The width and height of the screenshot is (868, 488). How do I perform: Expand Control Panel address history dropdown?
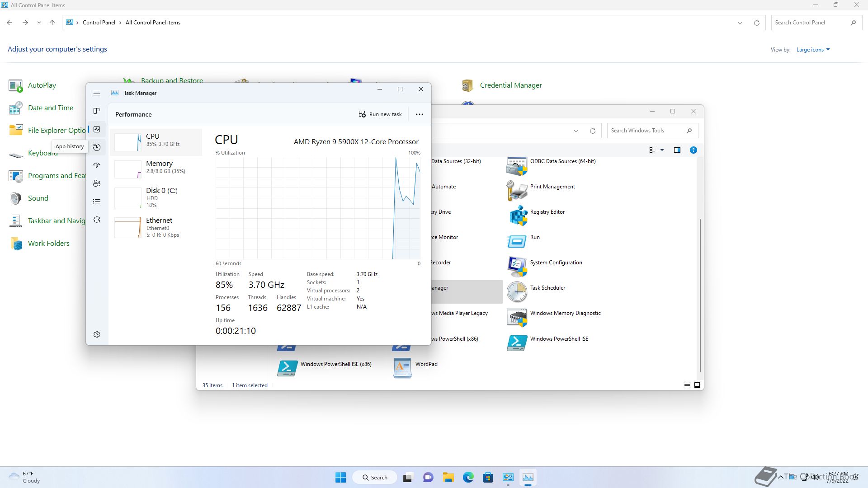740,23
